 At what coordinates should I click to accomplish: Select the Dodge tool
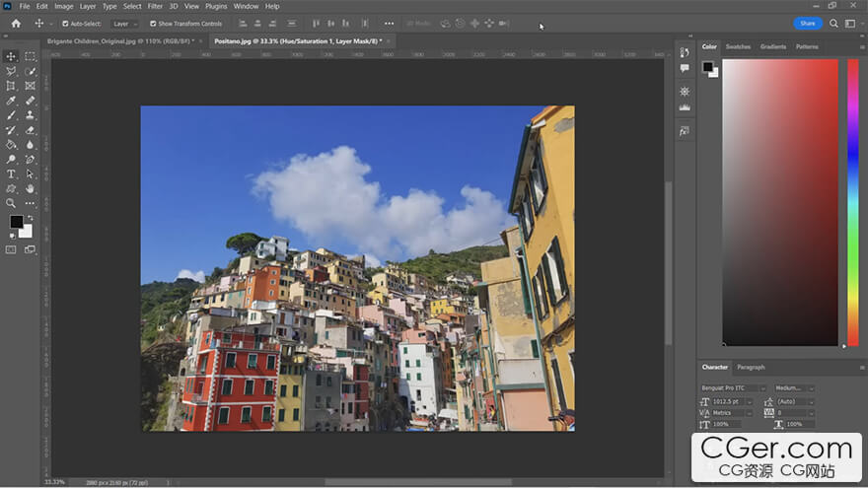[x=11, y=160]
